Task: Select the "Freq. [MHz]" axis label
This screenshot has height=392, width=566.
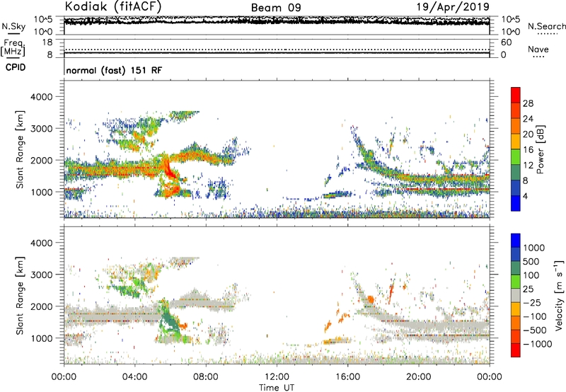Action: point(13,48)
